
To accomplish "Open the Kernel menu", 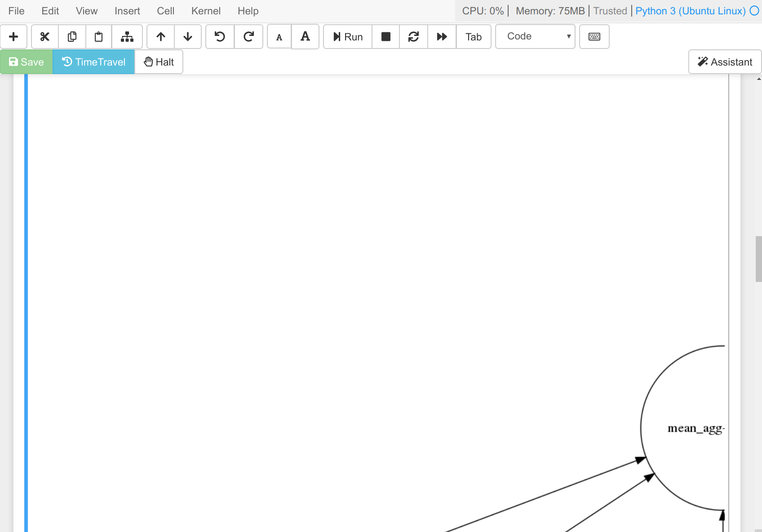I will pyautogui.click(x=206, y=11).
